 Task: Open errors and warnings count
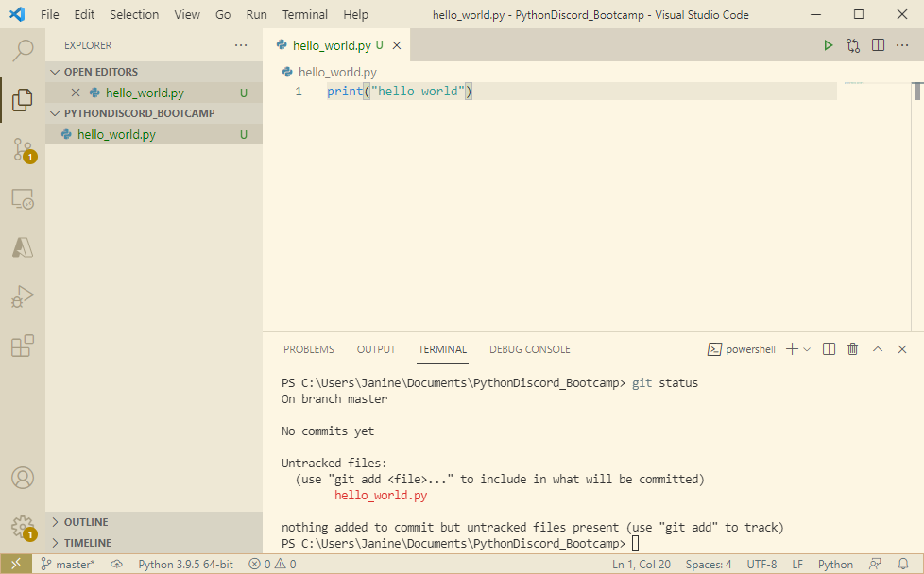click(x=272, y=564)
